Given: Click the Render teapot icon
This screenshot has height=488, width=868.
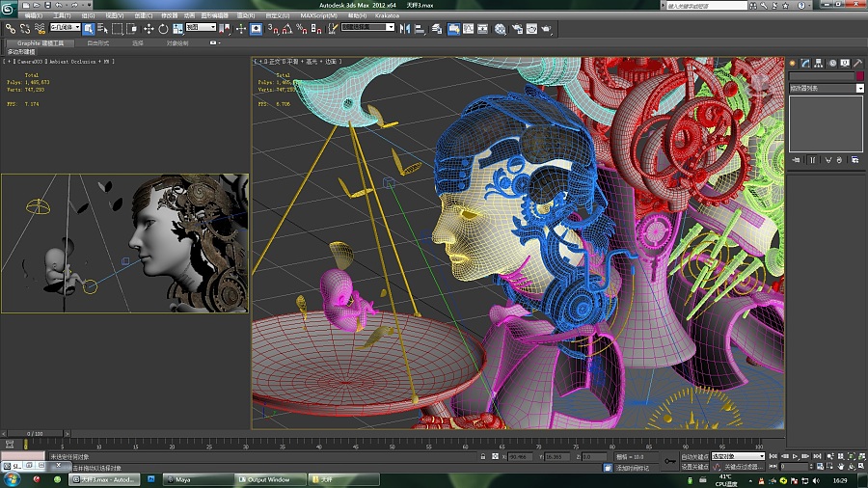Looking at the screenshot, I should (546, 28).
